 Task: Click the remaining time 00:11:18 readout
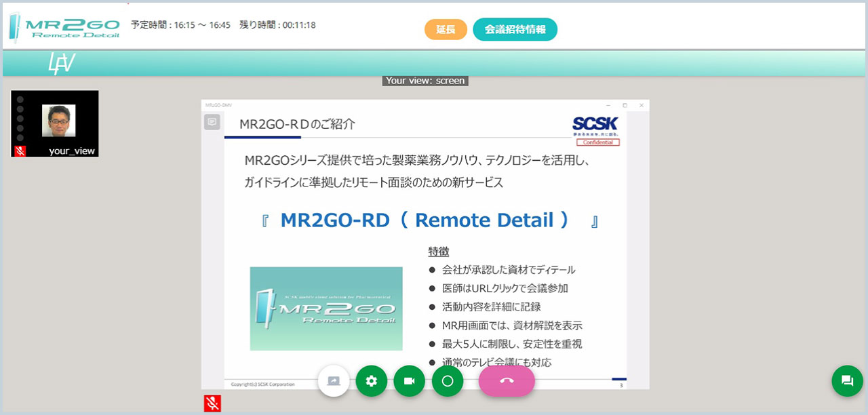tap(277, 25)
